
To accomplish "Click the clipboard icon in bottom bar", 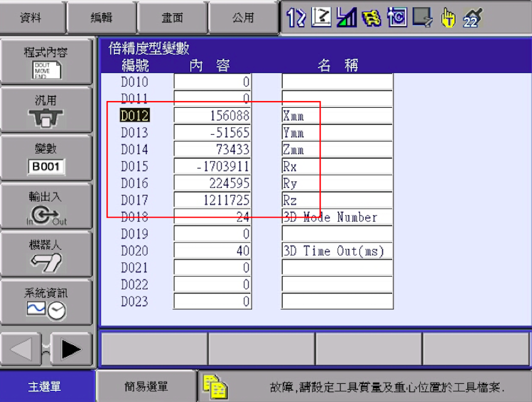I will (216, 385).
